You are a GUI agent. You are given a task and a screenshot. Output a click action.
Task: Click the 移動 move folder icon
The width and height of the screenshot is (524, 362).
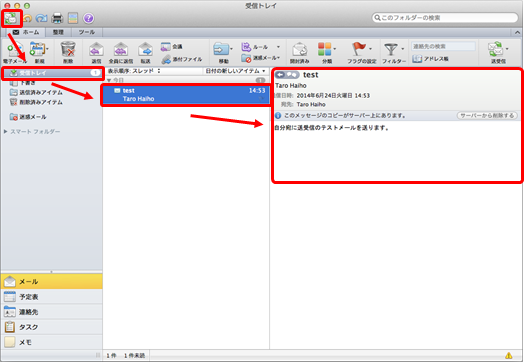coord(221,50)
